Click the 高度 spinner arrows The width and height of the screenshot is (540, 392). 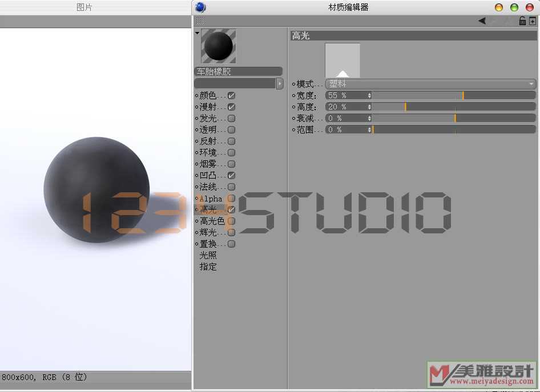pyautogui.click(x=369, y=107)
